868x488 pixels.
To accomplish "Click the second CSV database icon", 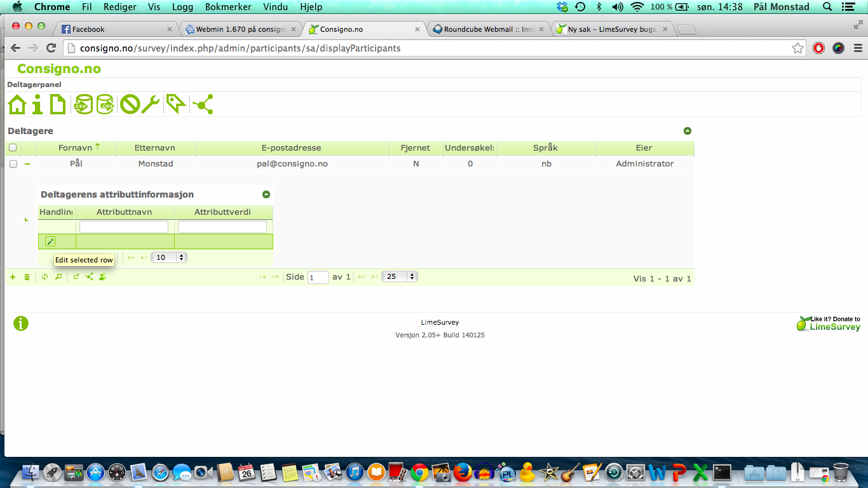I will (105, 104).
